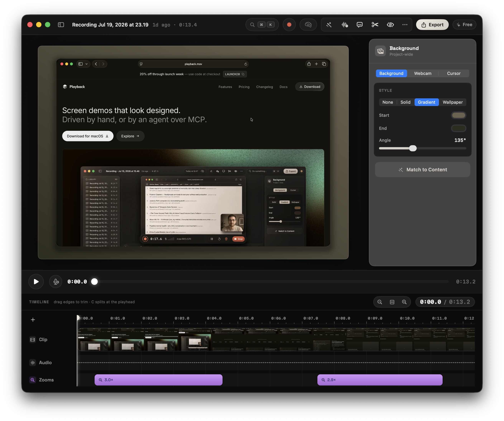Image resolution: width=504 pixels, height=421 pixels.
Task: Click the clip thumbnail strip at 0:05.0
Action: [x=238, y=340]
